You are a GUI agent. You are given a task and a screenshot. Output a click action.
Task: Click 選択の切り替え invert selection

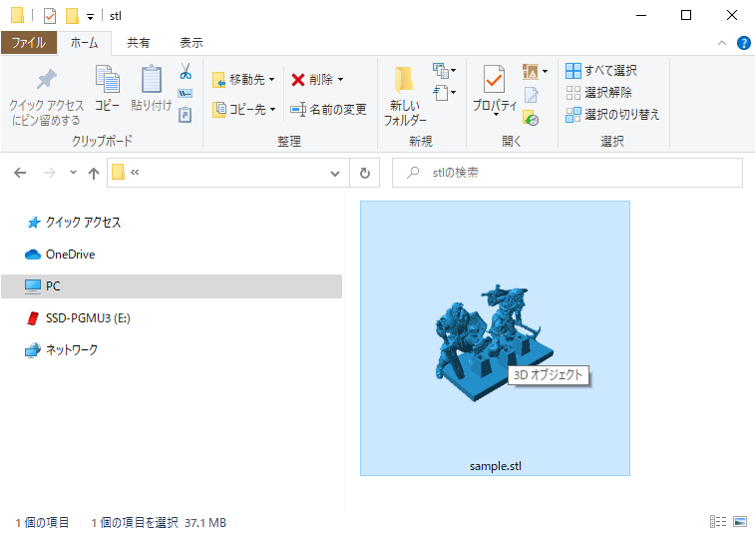[612, 115]
